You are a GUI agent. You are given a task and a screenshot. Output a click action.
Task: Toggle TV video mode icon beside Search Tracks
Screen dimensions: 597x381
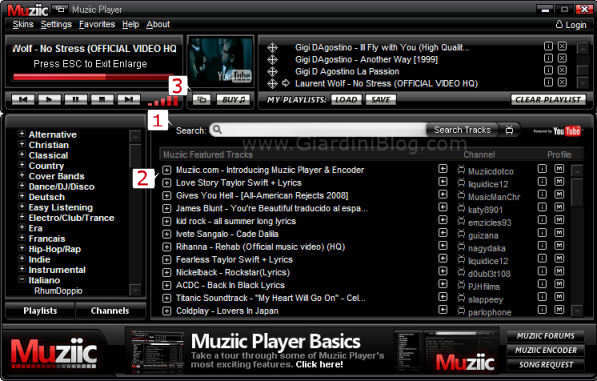click(x=509, y=131)
